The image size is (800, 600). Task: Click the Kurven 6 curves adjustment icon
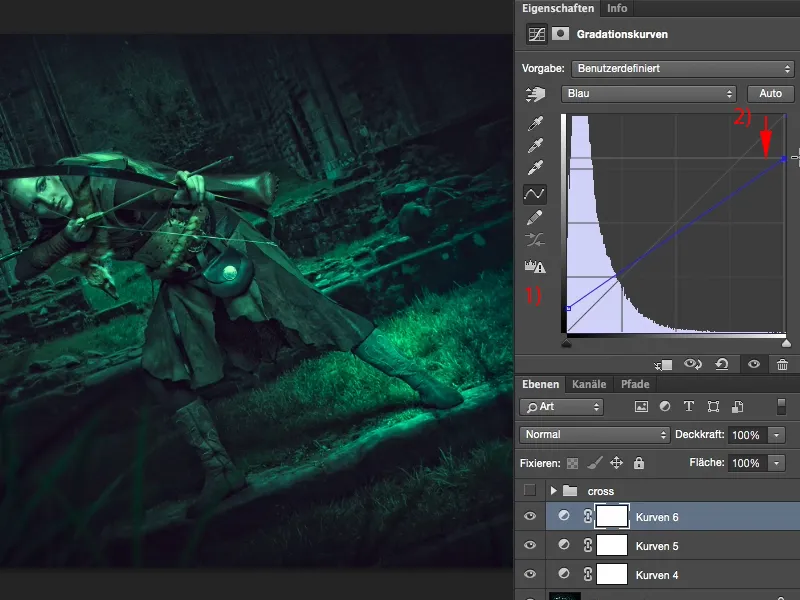pyautogui.click(x=564, y=515)
